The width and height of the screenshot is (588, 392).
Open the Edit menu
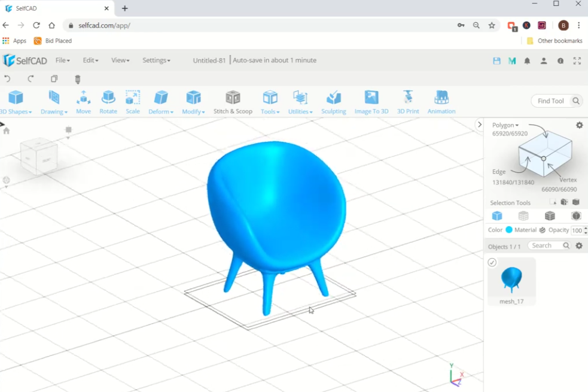(90, 60)
